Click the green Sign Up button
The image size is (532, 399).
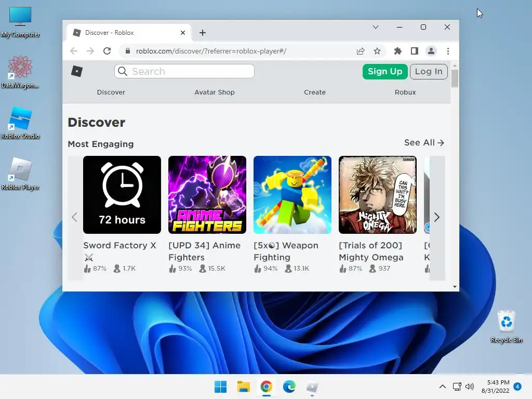[x=385, y=72]
